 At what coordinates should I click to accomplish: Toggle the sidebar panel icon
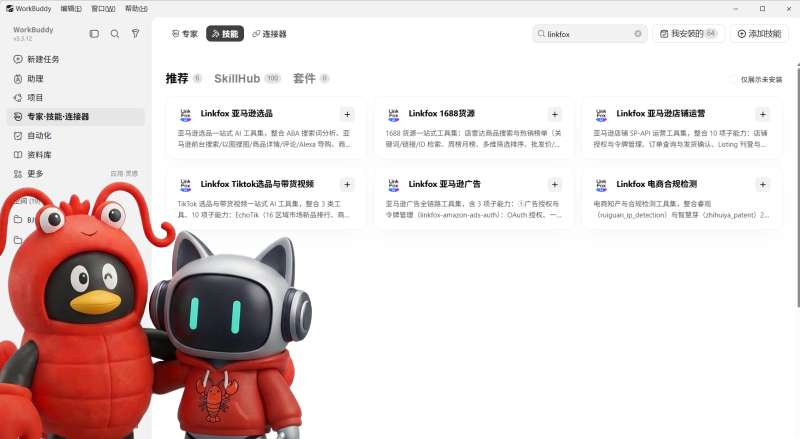pos(94,34)
